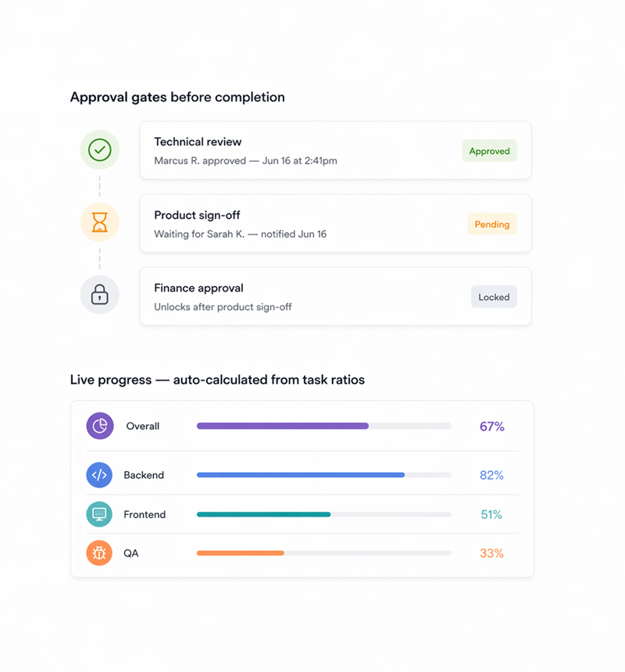Click the 67% Overall percentage value
The height and width of the screenshot is (672, 625).
tap(492, 427)
